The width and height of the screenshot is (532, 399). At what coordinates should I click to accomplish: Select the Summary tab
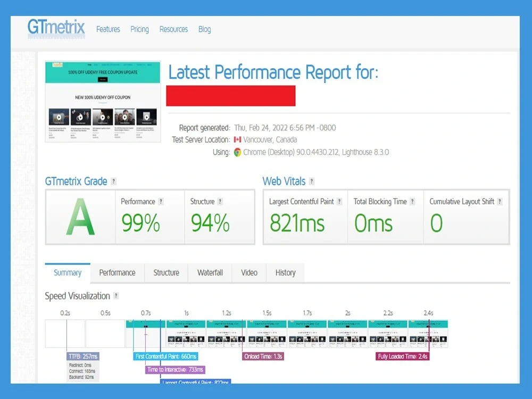(x=68, y=273)
